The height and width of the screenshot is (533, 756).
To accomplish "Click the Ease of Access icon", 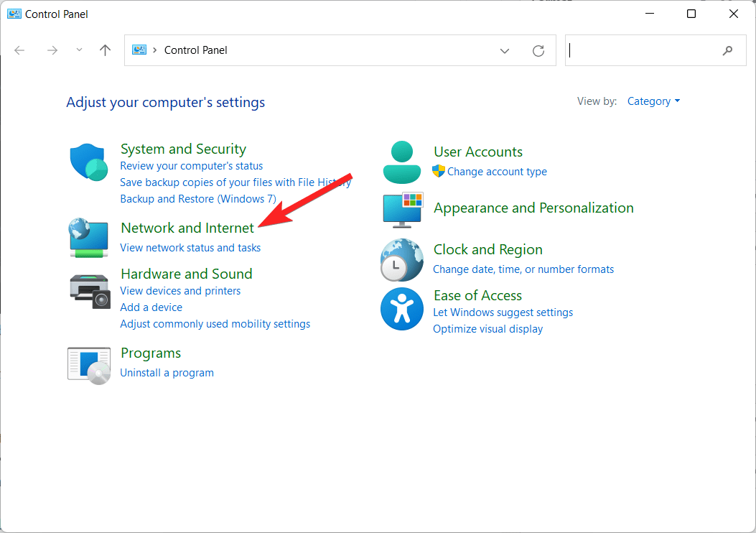I will coord(401,309).
